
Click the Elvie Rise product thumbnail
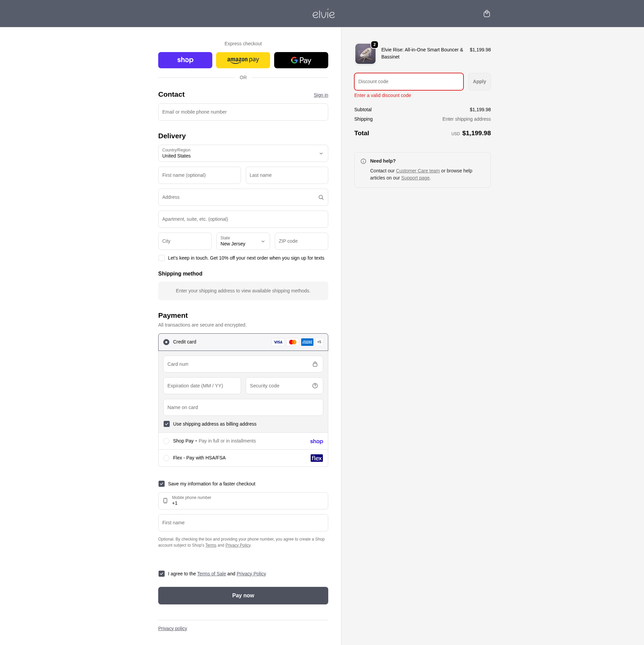click(x=365, y=54)
